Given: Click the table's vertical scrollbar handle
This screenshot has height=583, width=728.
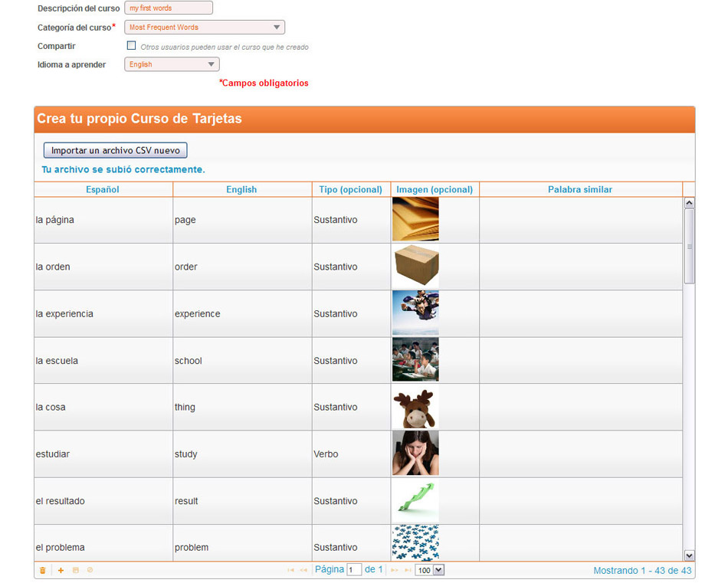Looking at the screenshot, I should coord(689,245).
